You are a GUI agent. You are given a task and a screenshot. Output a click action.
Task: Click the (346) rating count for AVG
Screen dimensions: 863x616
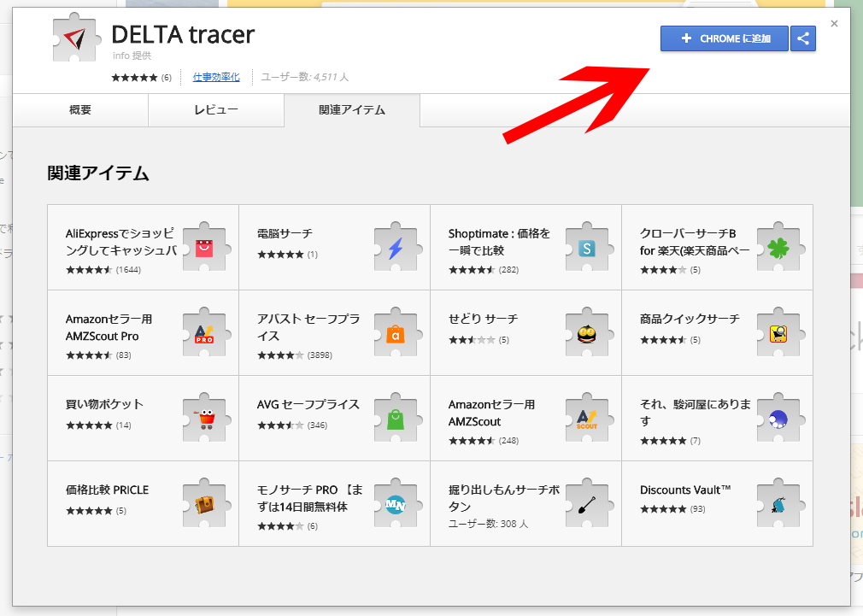(318, 425)
